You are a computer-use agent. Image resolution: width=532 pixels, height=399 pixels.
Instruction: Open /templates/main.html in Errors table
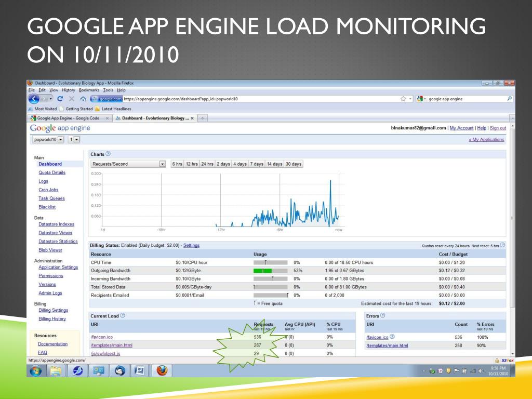(x=387, y=345)
